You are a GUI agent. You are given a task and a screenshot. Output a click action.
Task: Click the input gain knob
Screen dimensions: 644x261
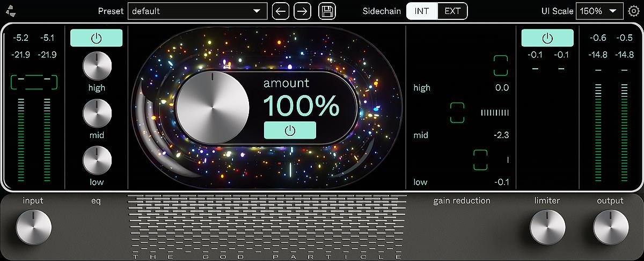[33, 227]
